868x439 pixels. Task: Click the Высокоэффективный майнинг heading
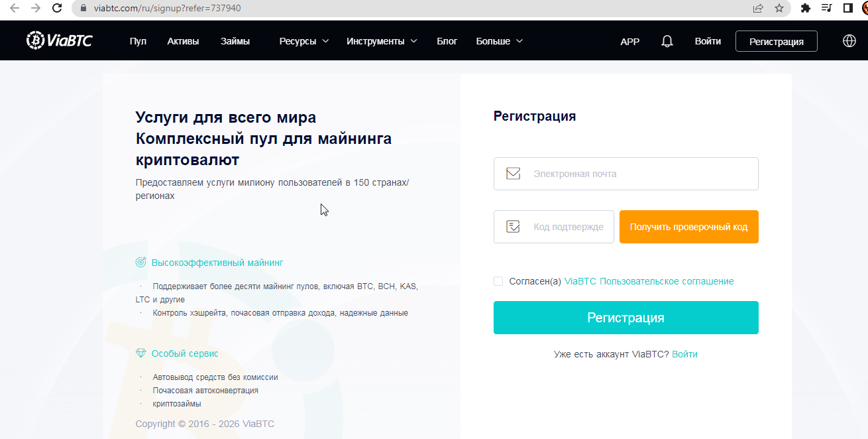coord(217,263)
